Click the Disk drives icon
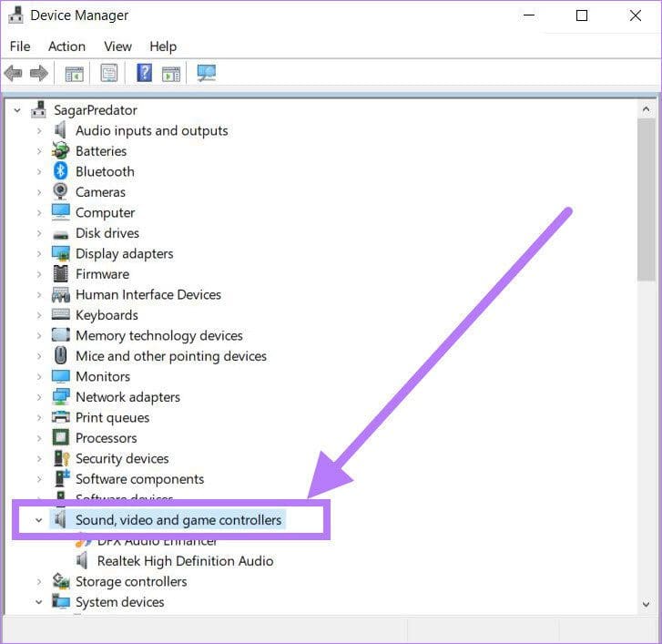Image resolution: width=662 pixels, height=644 pixels. coord(61,235)
